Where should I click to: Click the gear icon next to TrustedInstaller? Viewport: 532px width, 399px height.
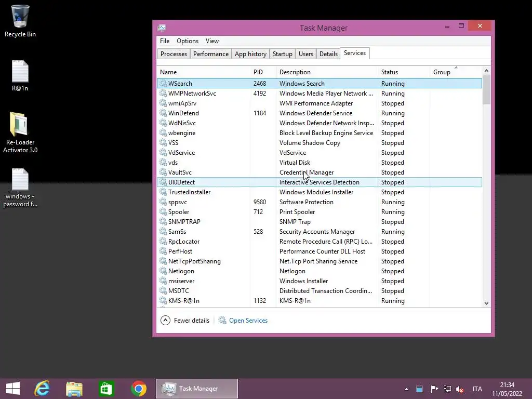point(163,192)
